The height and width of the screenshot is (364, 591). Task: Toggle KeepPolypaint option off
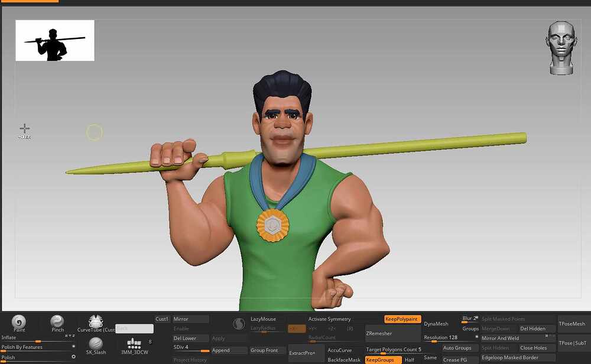click(x=402, y=319)
